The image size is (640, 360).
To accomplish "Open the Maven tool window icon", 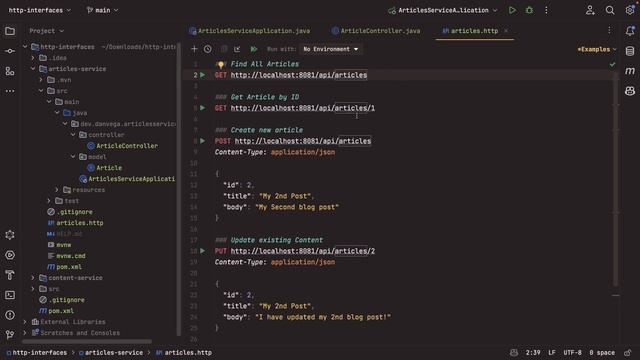I will [x=630, y=71].
